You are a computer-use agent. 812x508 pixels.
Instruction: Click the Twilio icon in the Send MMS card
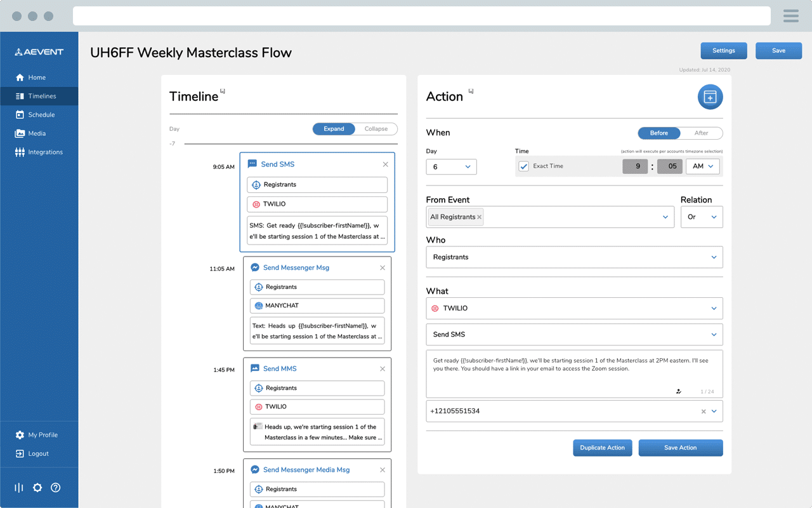259,406
